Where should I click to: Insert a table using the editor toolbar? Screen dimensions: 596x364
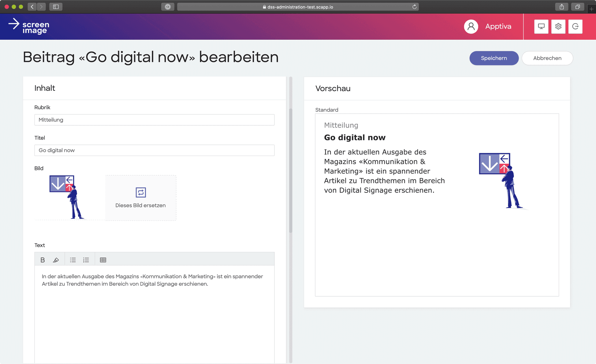(x=103, y=260)
